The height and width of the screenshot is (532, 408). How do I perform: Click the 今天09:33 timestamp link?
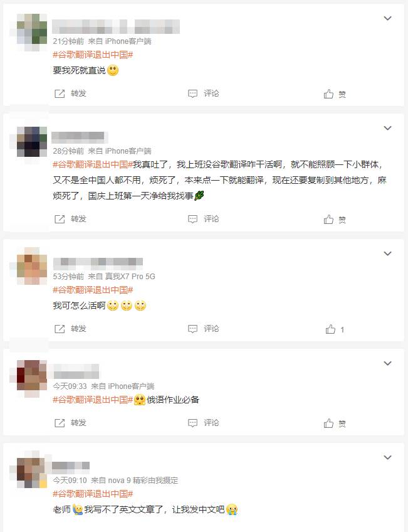[70, 386]
